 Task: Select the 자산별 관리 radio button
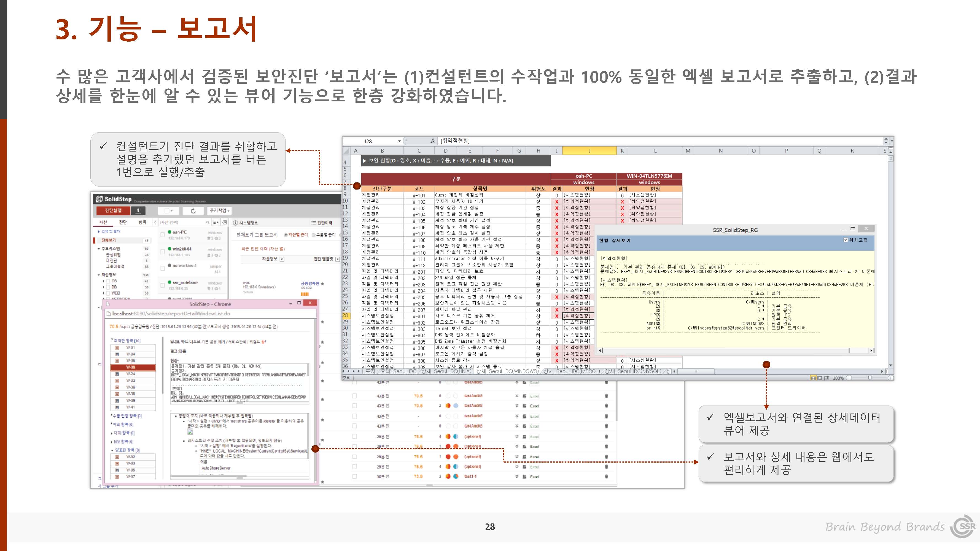(286, 235)
